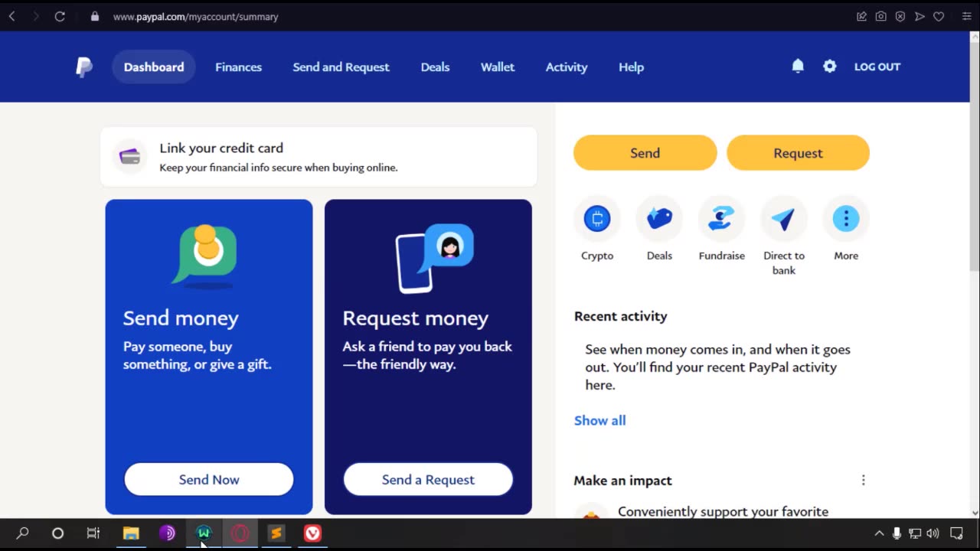Click the send flow arrow icon
The image size is (980, 551).
click(x=920, y=16)
